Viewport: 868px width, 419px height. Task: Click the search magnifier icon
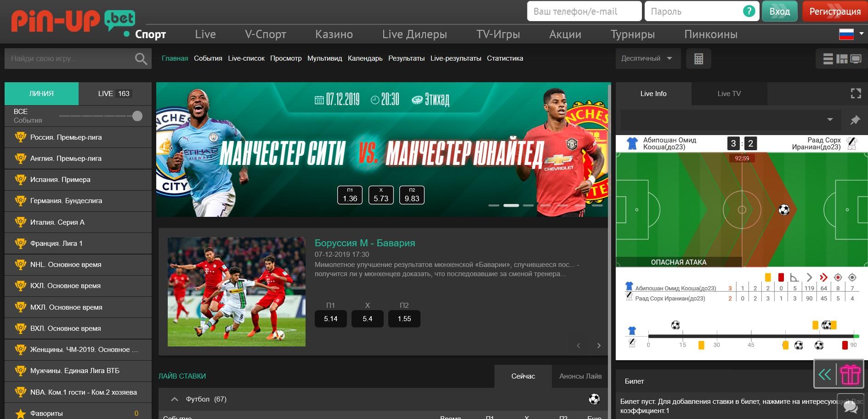[141, 59]
